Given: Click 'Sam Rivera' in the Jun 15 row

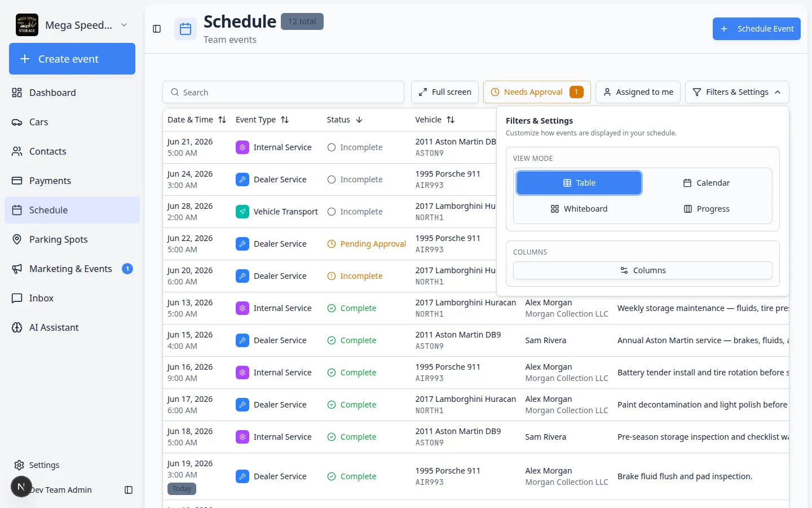Looking at the screenshot, I should 545,340.
